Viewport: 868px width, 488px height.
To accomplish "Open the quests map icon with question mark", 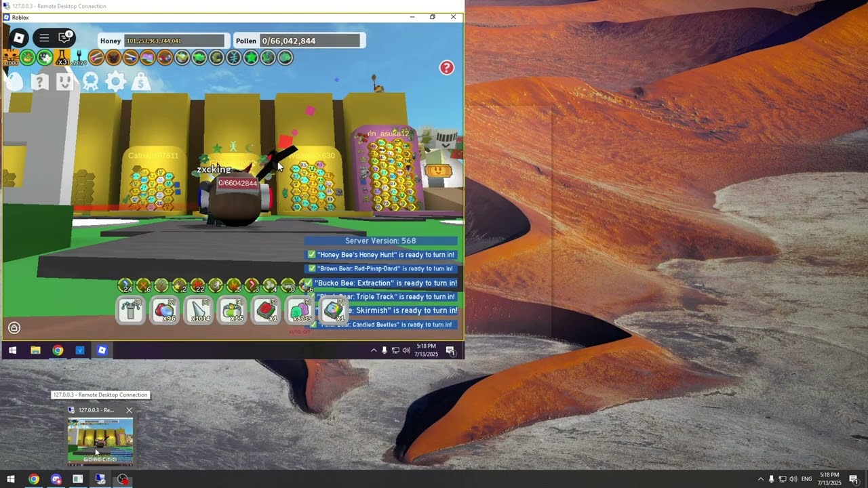I will [40, 82].
